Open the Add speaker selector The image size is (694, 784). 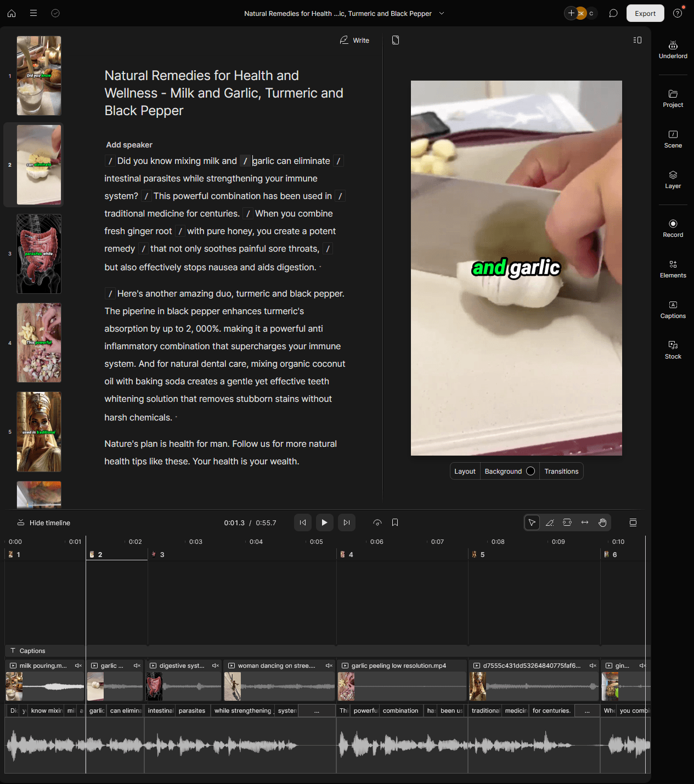point(129,145)
